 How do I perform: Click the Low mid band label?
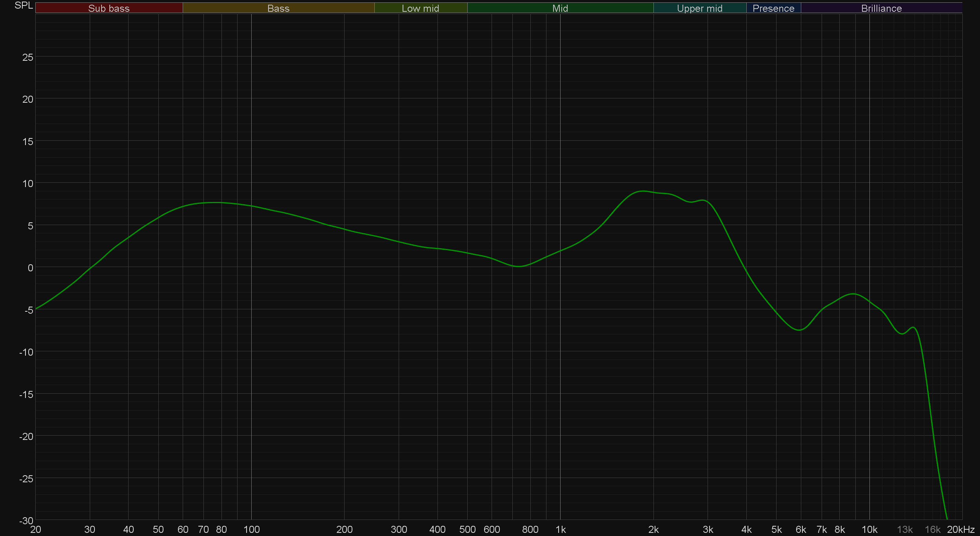420,8
